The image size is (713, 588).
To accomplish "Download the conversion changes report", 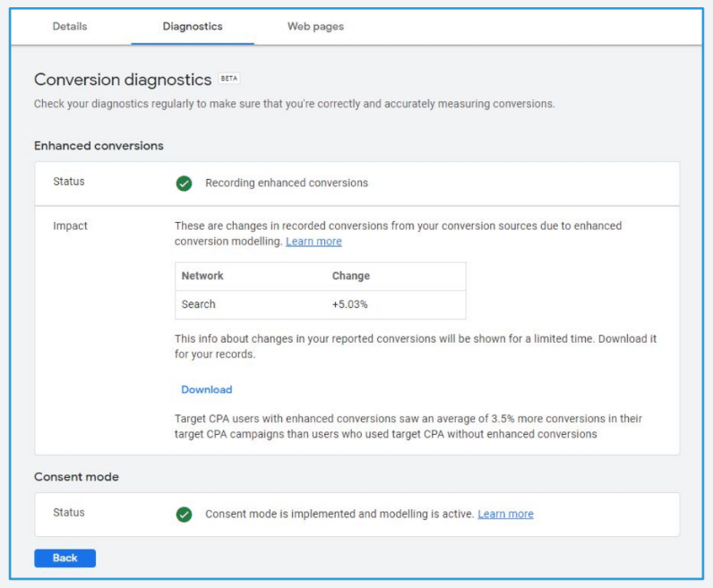I will point(206,389).
